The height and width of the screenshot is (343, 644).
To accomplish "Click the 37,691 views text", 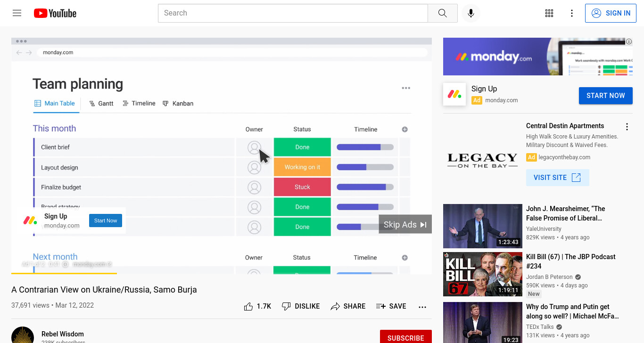I will (30, 305).
